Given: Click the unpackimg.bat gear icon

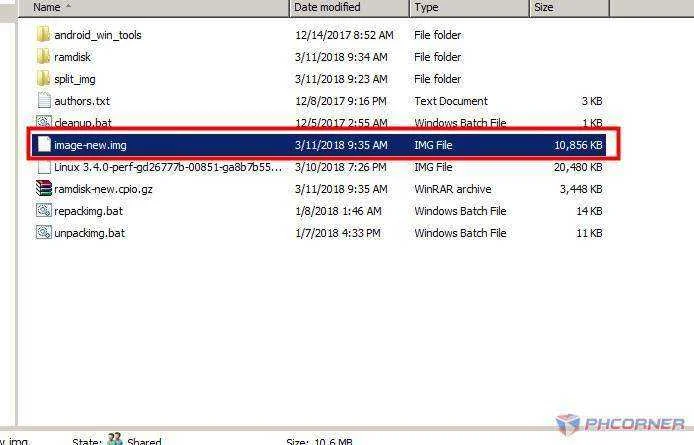Looking at the screenshot, I should coord(43,232).
